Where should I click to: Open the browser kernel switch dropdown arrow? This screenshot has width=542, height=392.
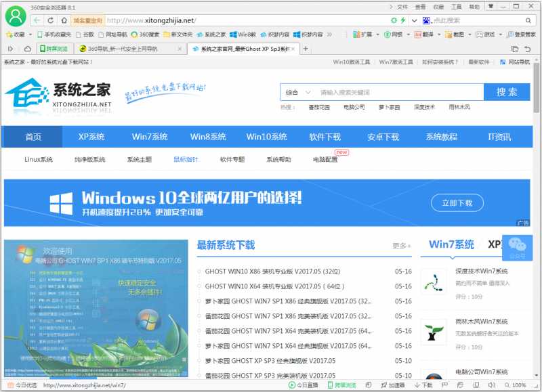(x=414, y=20)
